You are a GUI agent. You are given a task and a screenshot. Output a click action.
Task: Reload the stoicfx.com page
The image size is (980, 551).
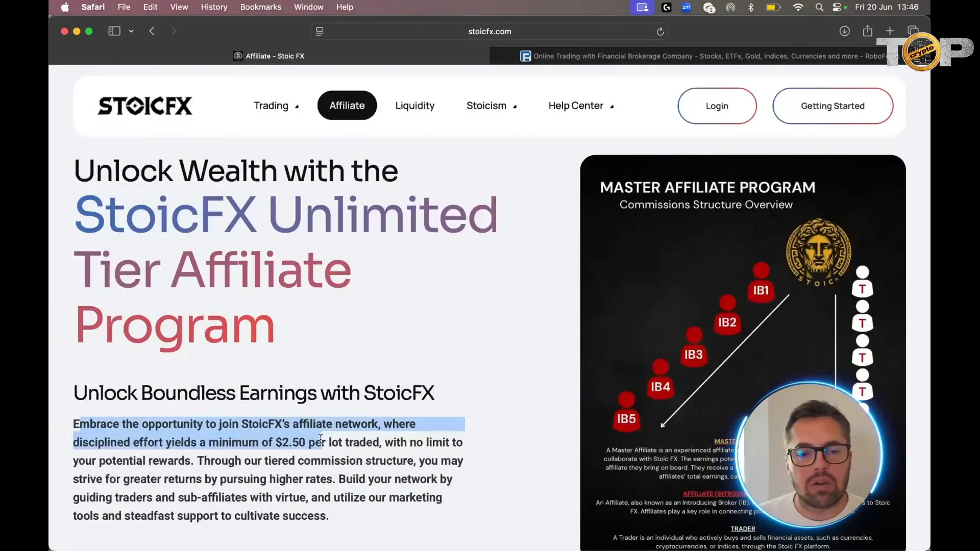(x=660, y=31)
